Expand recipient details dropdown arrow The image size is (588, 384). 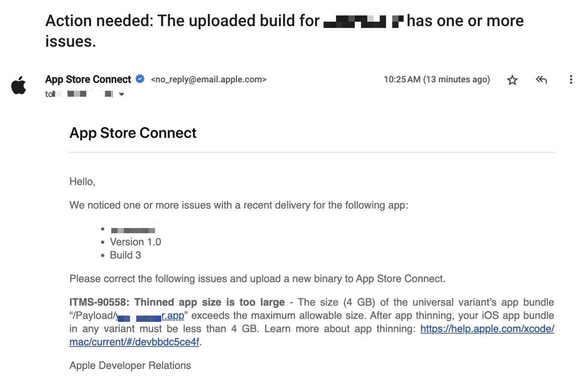[122, 94]
